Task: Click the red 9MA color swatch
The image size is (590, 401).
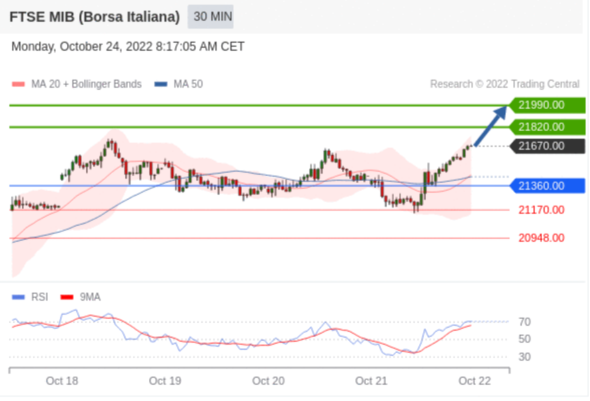Action: point(67,297)
